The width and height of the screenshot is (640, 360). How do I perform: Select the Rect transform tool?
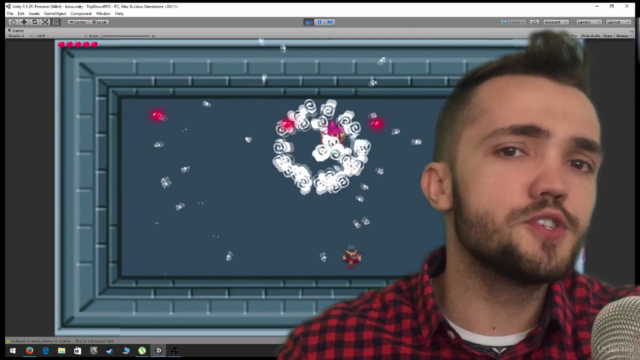56,22
